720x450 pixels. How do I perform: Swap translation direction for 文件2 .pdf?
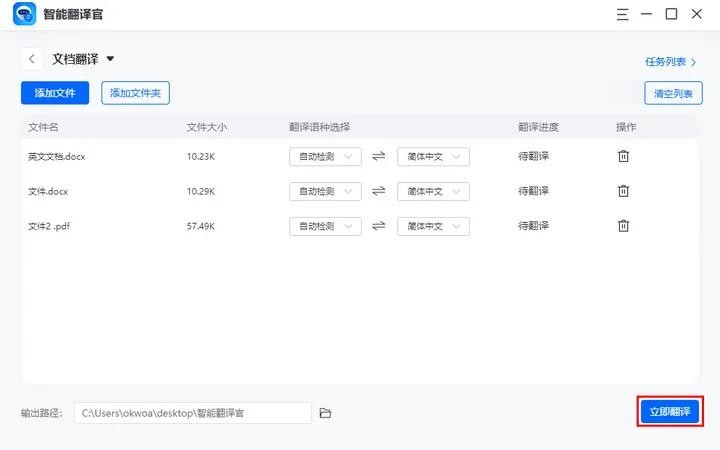coord(379,226)
